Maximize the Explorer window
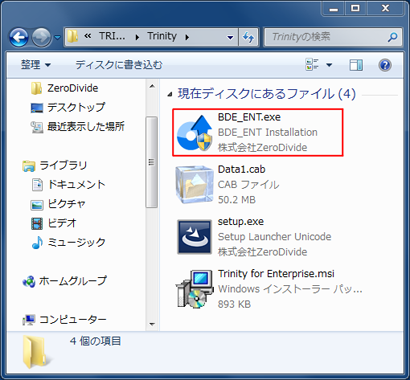410x380 pixels. click(355, 8)
